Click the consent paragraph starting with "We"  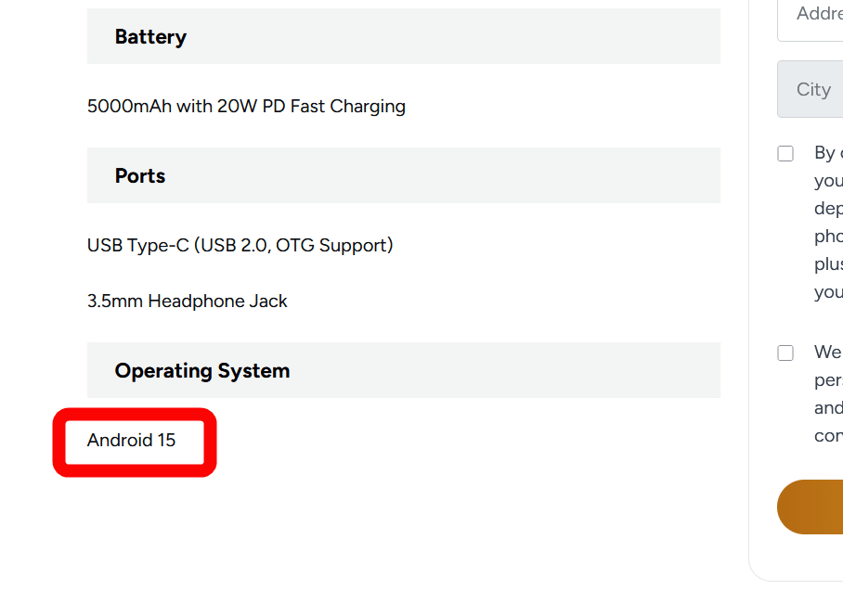(828, 394)
